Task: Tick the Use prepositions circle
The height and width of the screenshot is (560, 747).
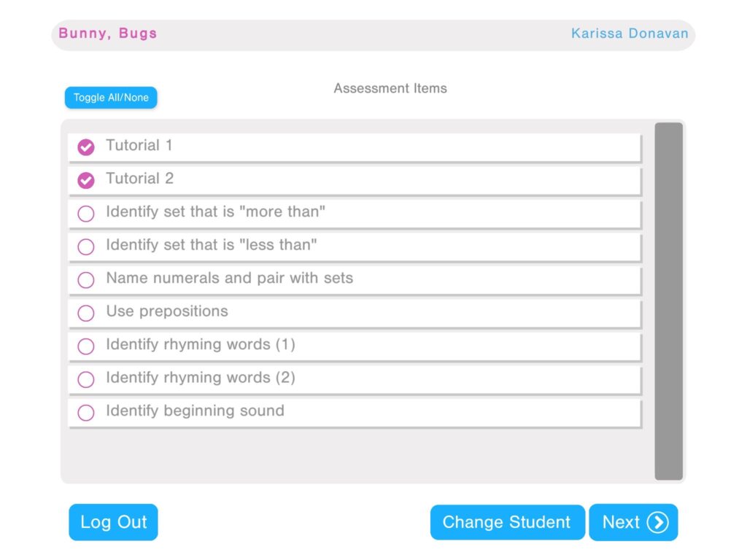Action: (x=86, y=313)
